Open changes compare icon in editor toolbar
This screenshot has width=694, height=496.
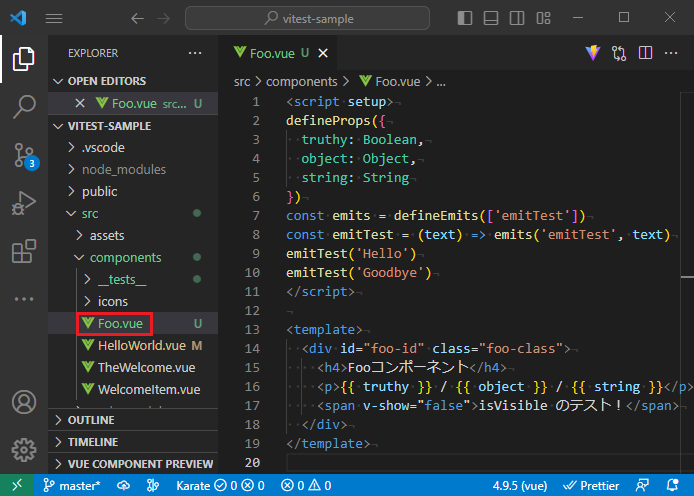(x=619, y=53)
